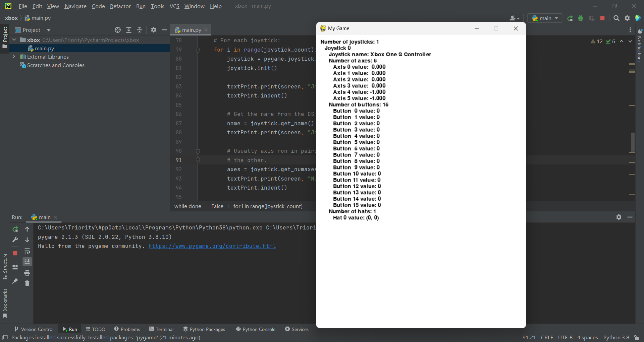Click the TODO tool window button

coord(96,329)
